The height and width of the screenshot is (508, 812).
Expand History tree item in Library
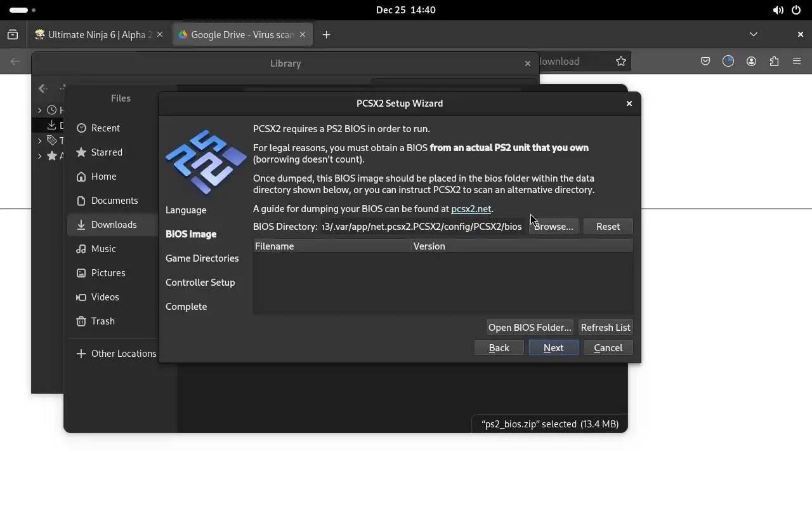click(39, 110)
